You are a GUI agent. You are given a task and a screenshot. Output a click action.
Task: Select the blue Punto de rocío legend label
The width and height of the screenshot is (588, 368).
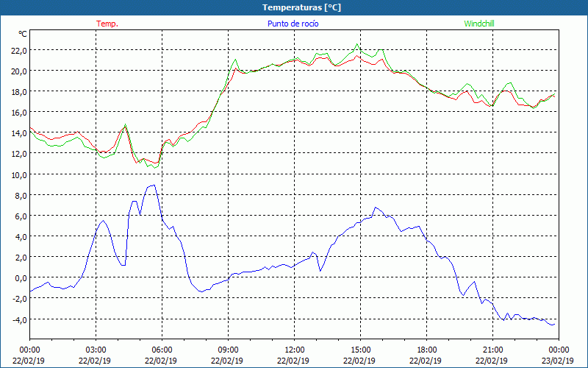293,24
